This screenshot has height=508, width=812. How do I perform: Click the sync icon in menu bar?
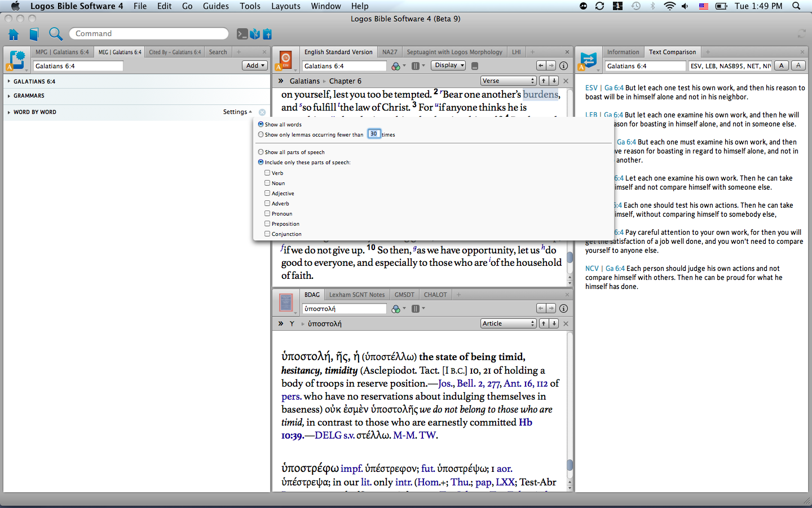599,6
